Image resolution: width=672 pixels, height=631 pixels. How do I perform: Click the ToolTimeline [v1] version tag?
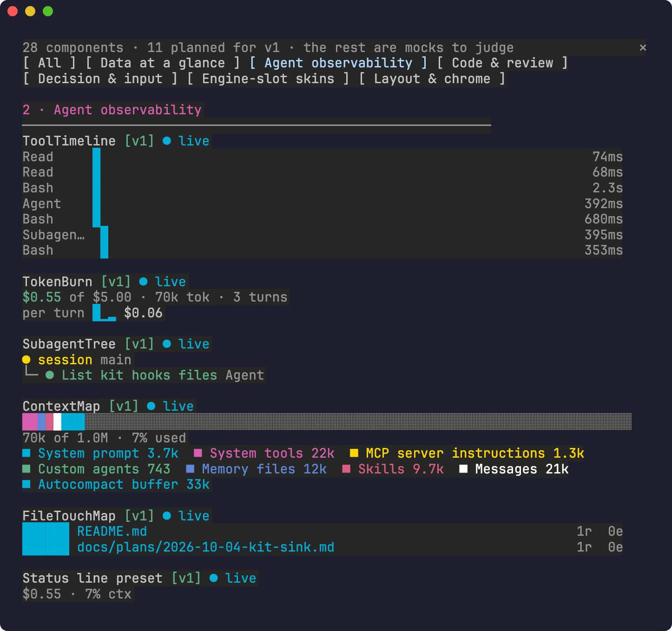point(139,141)
